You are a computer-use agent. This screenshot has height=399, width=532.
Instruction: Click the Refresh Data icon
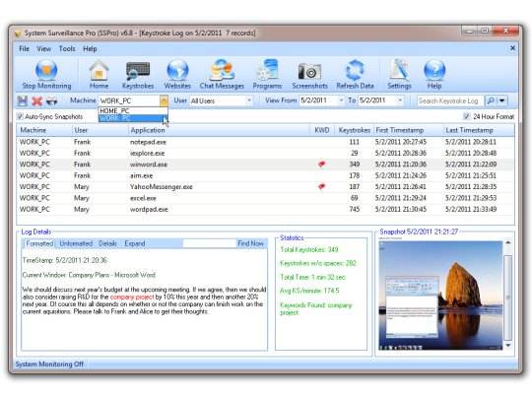[355, 74]
